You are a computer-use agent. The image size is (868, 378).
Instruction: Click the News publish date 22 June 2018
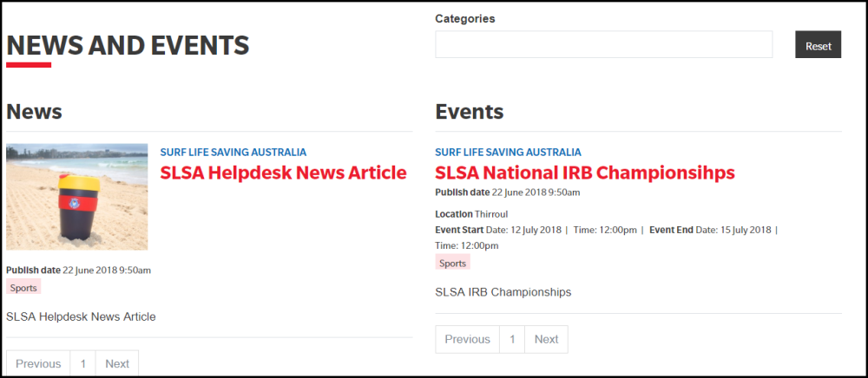point(79,270)
